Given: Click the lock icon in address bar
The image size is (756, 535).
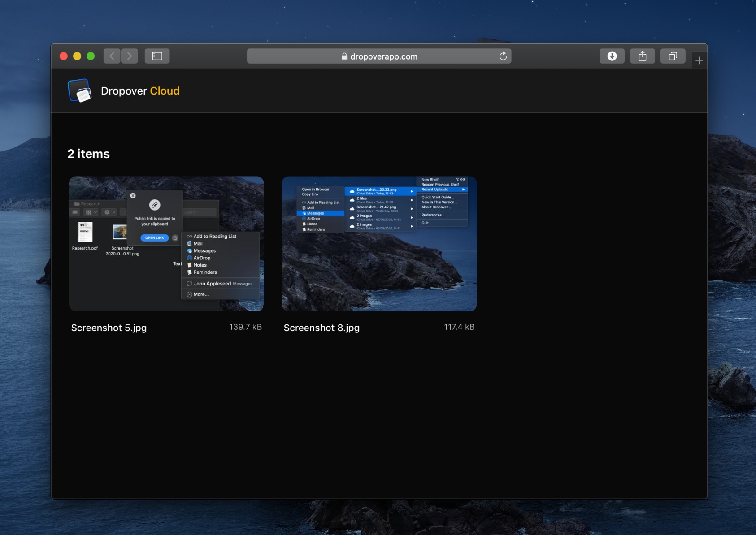Looking at the screenshot, I should (344, 56).
